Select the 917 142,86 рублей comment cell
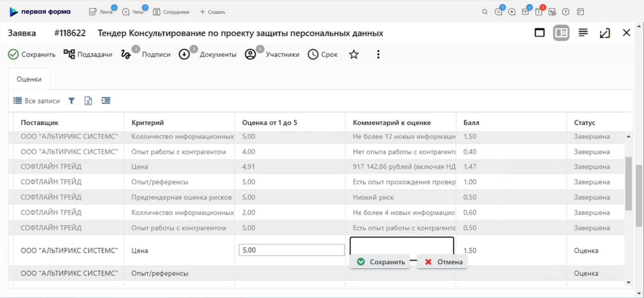The height and width of the screenshot is (298, 644). click(401, 167)
